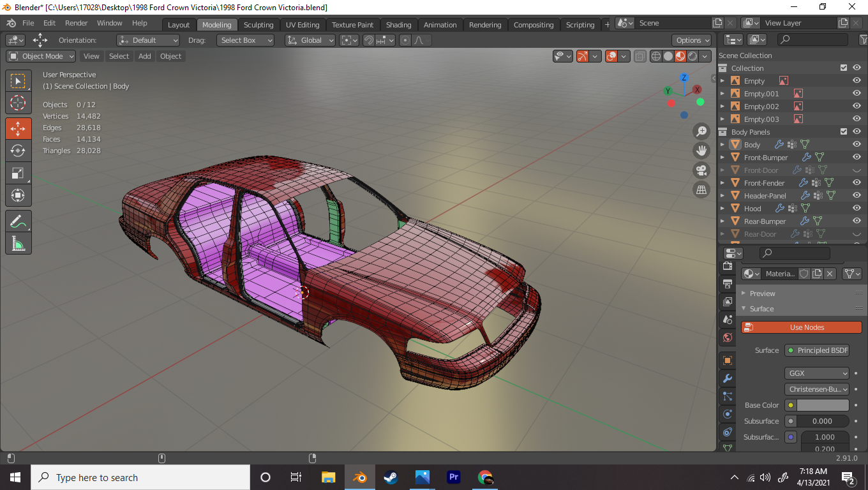868x490 pixels.
Task: Activate the Scale tool
Action: 19,173
